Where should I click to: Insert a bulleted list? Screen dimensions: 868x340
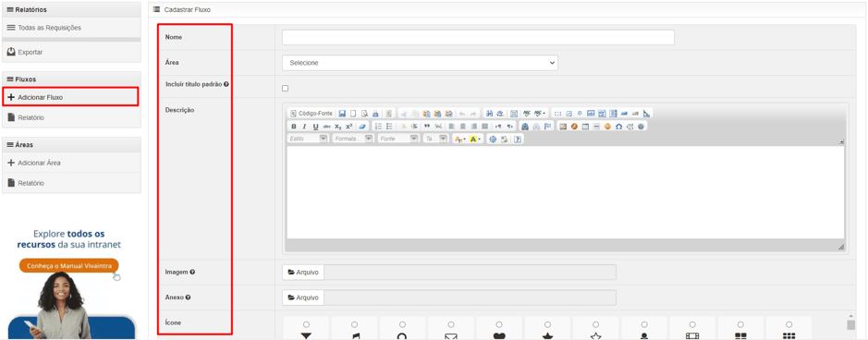(389, 127)
